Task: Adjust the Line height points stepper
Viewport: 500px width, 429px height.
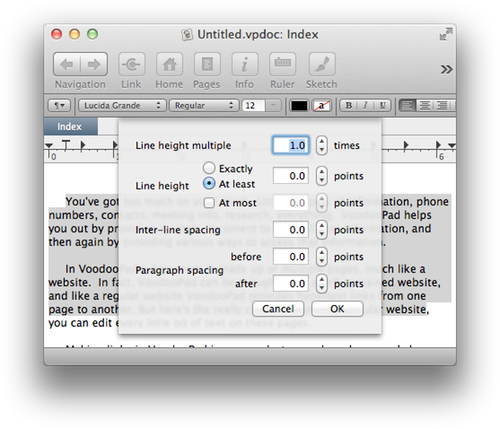Action: coord(322,176)
